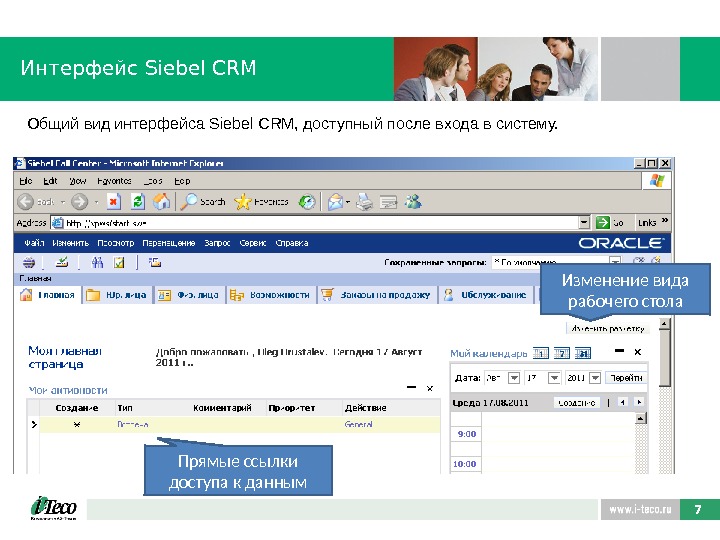
Task: Open the Mail icon dropdown arrow
Action: [x=348, y=202]
